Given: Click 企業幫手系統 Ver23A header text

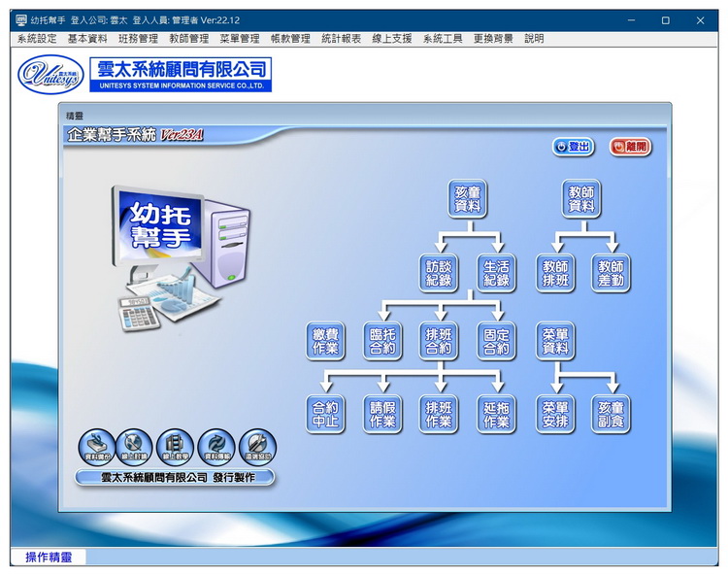Looking at the screenshot, I should (135, 135).
